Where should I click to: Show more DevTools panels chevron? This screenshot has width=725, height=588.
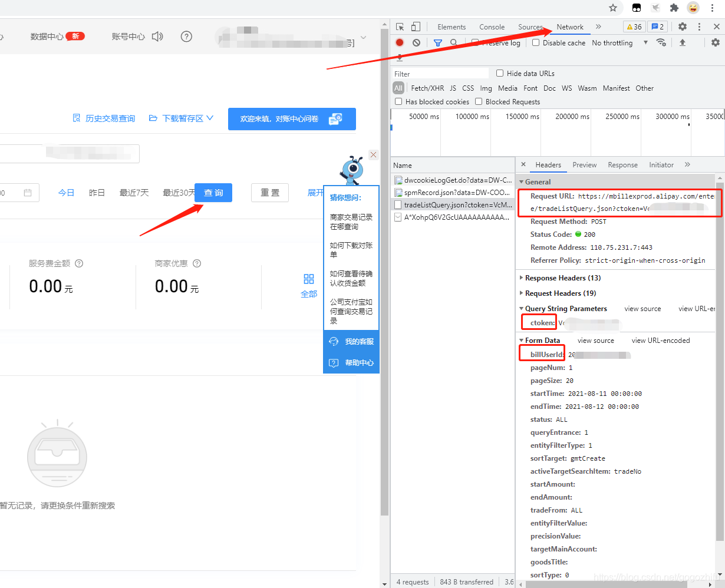coord(598,27)
